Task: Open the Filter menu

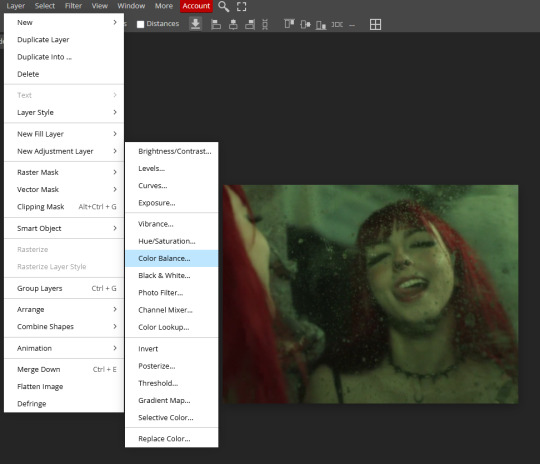Action: tap(73, 6)
